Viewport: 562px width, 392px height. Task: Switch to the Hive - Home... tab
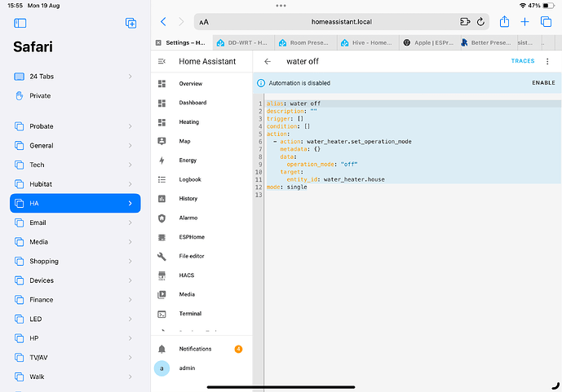(x=368, y=43)
